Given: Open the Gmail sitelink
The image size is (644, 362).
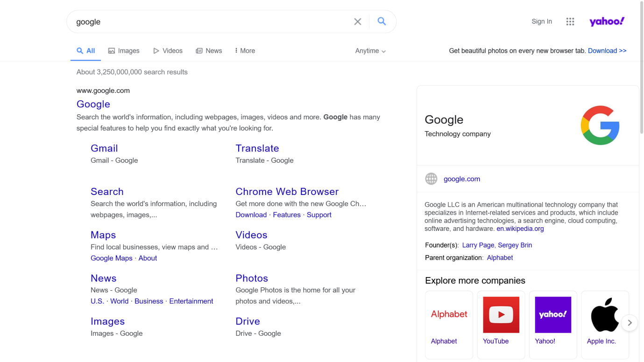Looking at the screenshot, I should pos(104,148).
